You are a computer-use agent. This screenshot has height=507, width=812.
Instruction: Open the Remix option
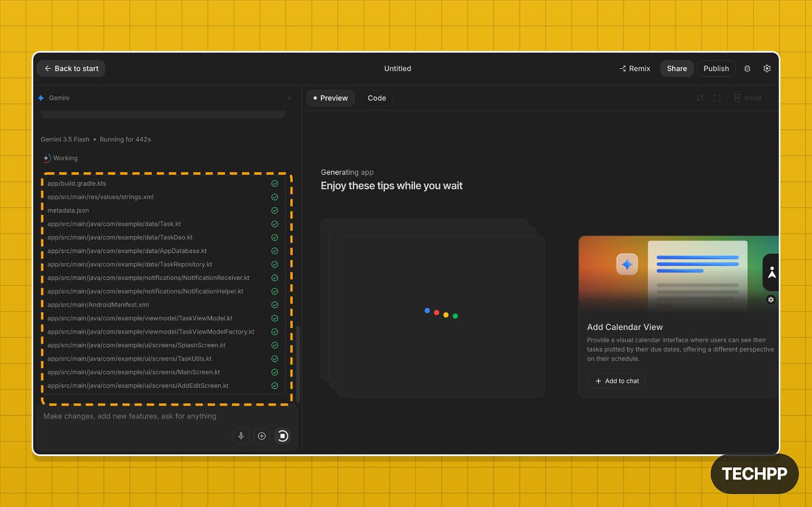point(634,68)
